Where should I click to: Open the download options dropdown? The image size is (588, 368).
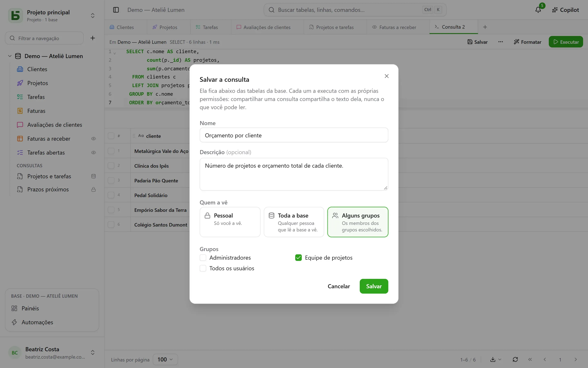[496, 359]
